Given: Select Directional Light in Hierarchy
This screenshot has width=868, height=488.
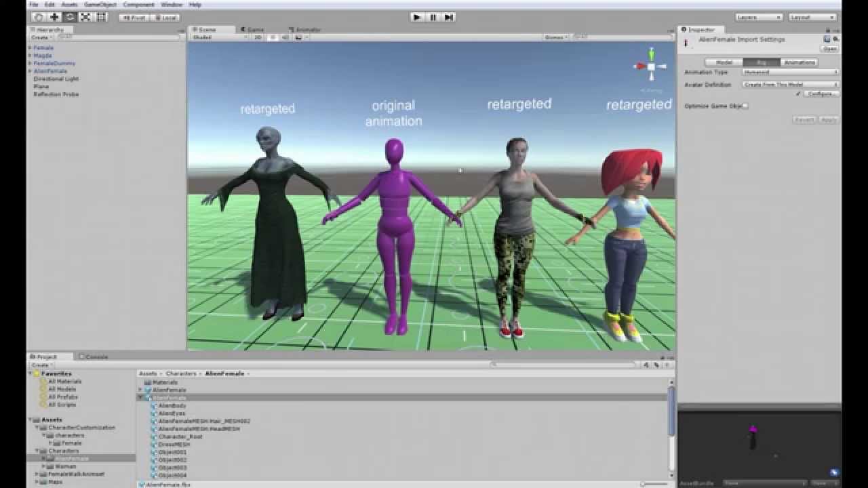Looking at the screenshot, I should click(x=56, y=79).
